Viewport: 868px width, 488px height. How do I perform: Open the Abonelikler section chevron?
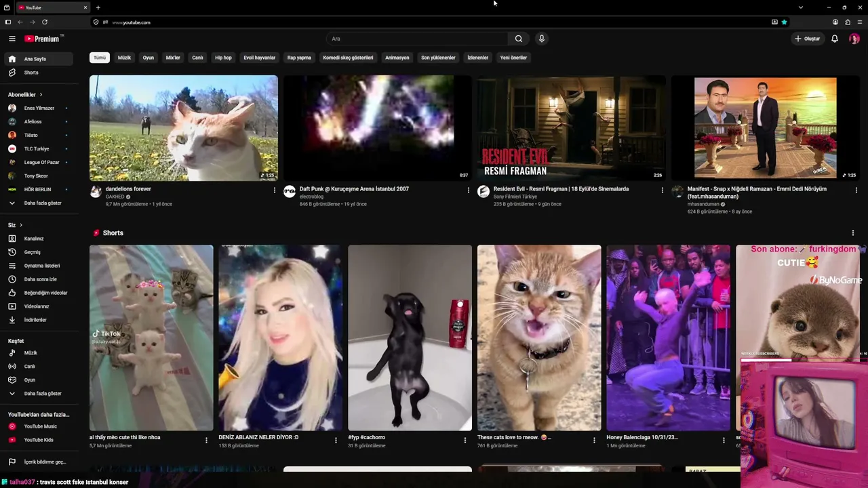pos(41,95)
